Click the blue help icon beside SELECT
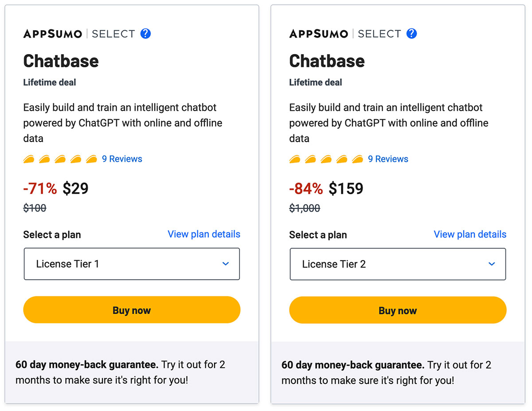This screenshot has width=532, height=411. point(145,33)
